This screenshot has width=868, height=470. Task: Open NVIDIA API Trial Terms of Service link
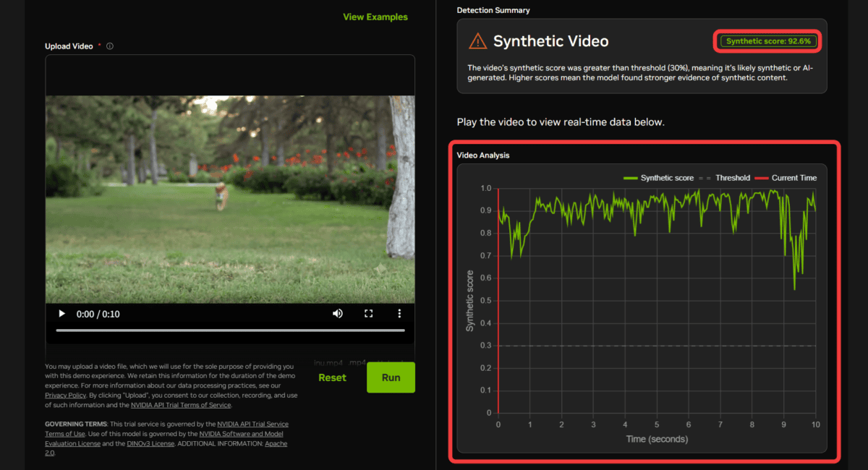tap(181, 406)
